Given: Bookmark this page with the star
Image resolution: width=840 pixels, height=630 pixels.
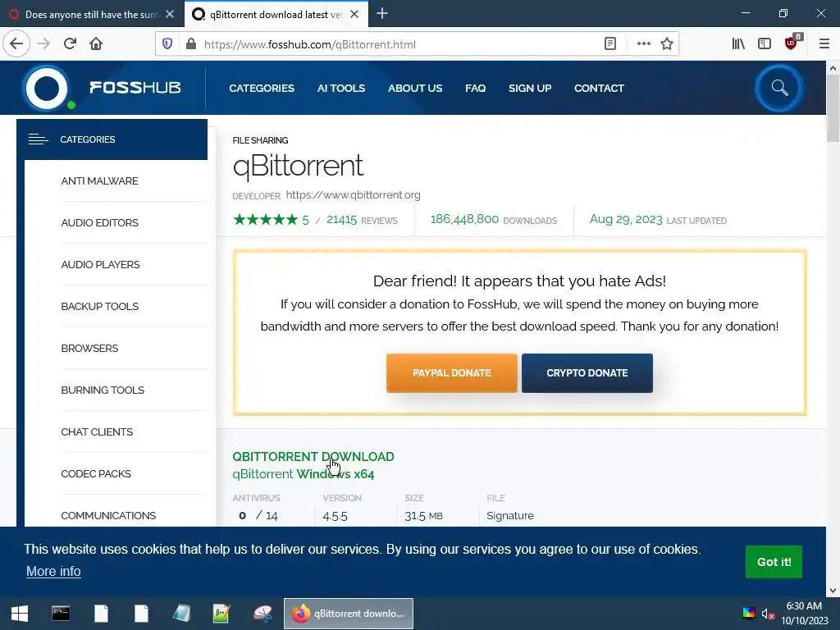Looking at the screenshot, I should tap(666, 44).
